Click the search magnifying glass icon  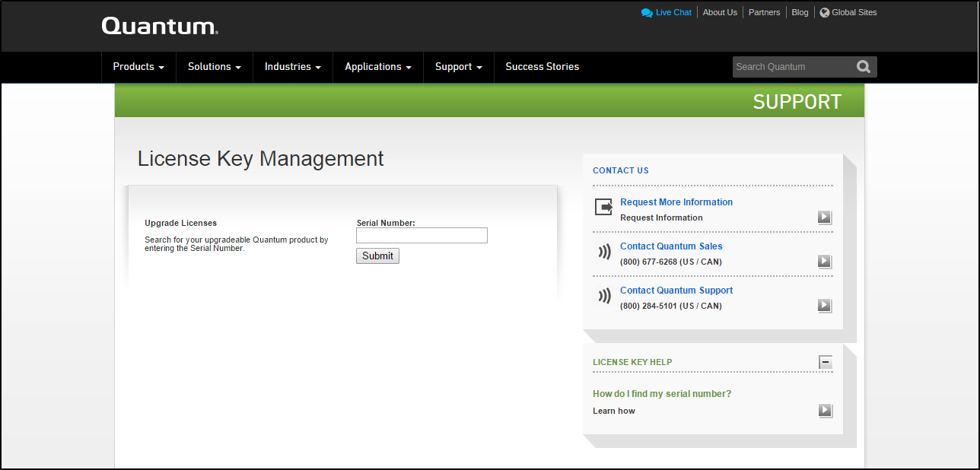tap(863, 67)
